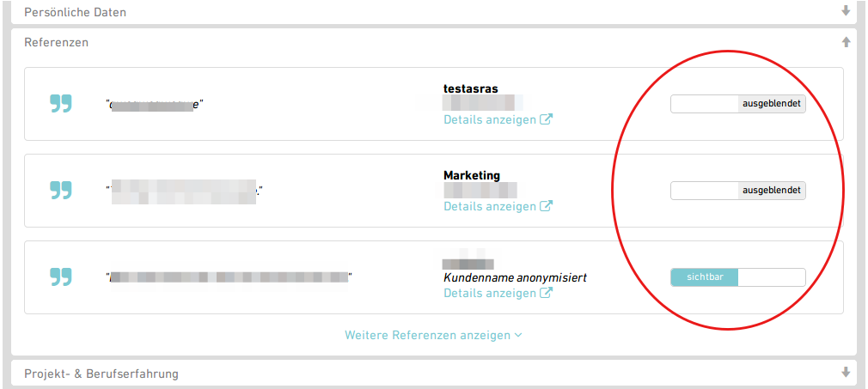Click the down arrow icon on Persönliche Daten
868x389 pixels.
[x=846, y=12]
